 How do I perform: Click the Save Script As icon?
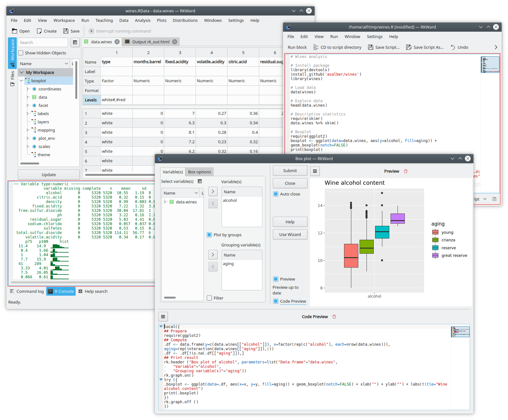click(409, 47)
